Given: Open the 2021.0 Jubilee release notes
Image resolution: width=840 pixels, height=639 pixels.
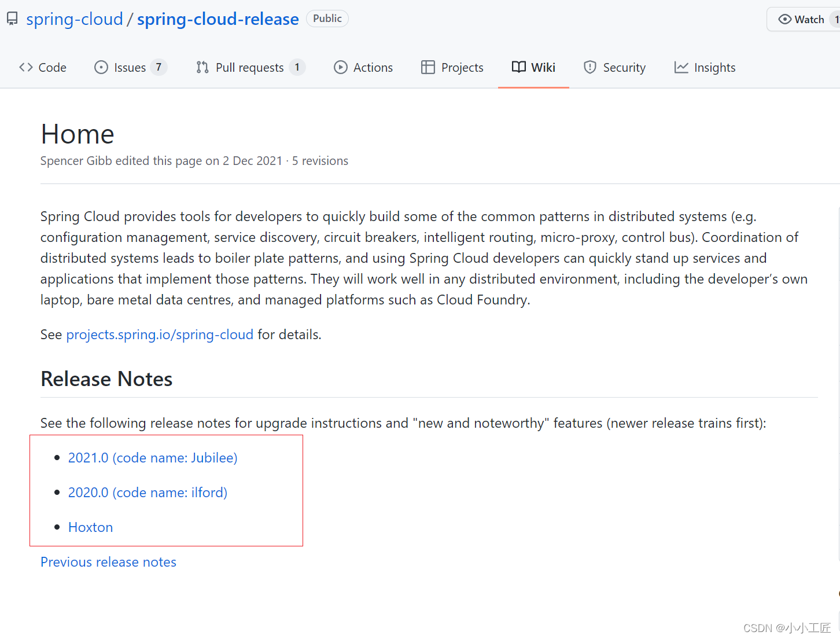Looking at the screenshot, I should pos(153,458).
